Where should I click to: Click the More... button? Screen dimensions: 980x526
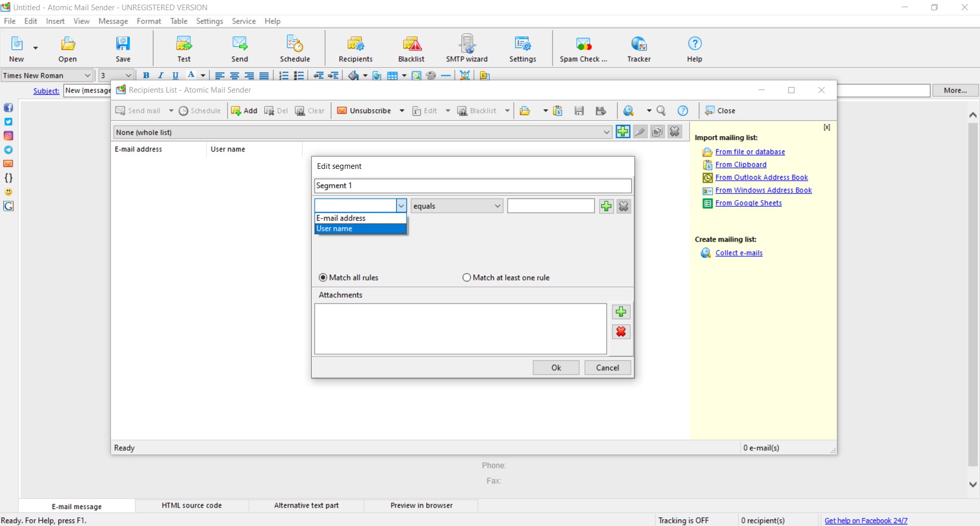click(955, 90)
